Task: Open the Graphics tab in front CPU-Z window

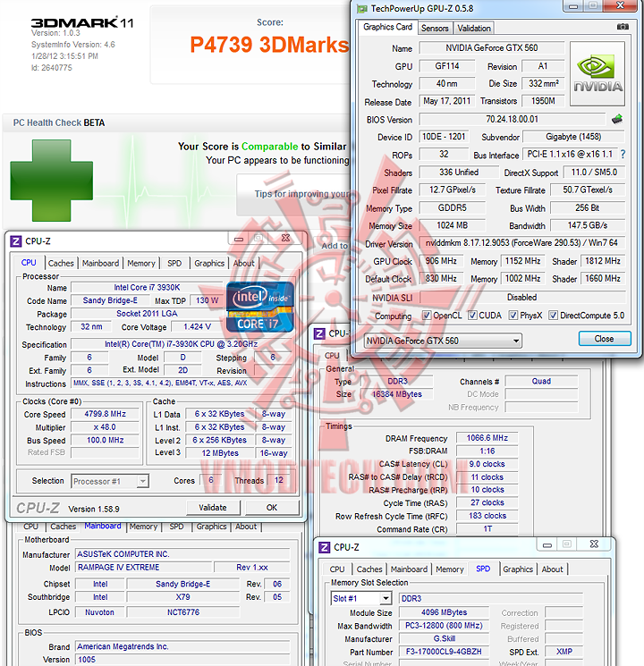Action: click(x=209, y=264)
